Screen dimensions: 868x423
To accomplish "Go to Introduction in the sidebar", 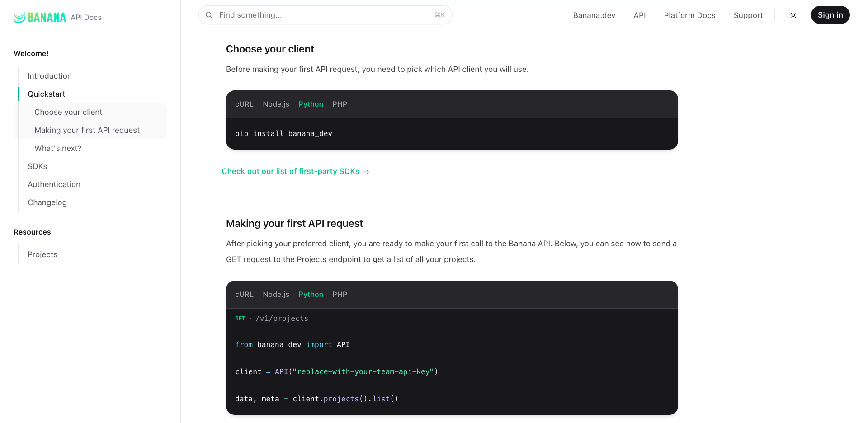I will click(x=50, y=76).
